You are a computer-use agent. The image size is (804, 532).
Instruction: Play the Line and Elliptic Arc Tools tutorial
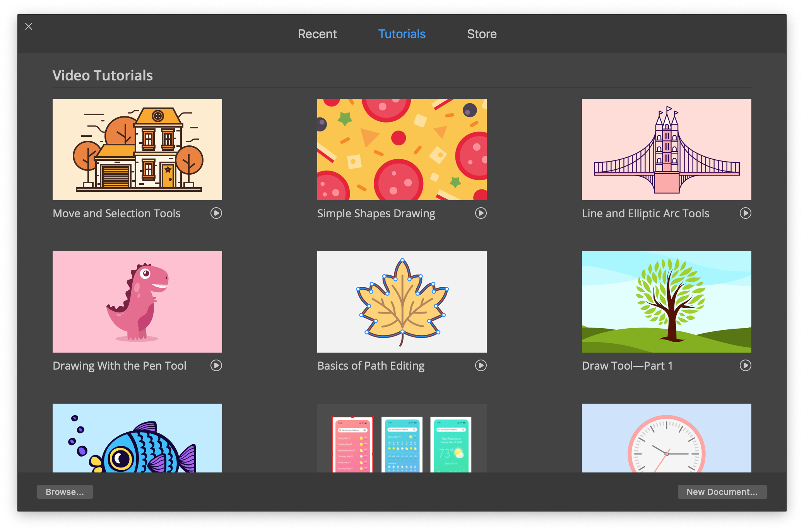[x=745, y=213]
